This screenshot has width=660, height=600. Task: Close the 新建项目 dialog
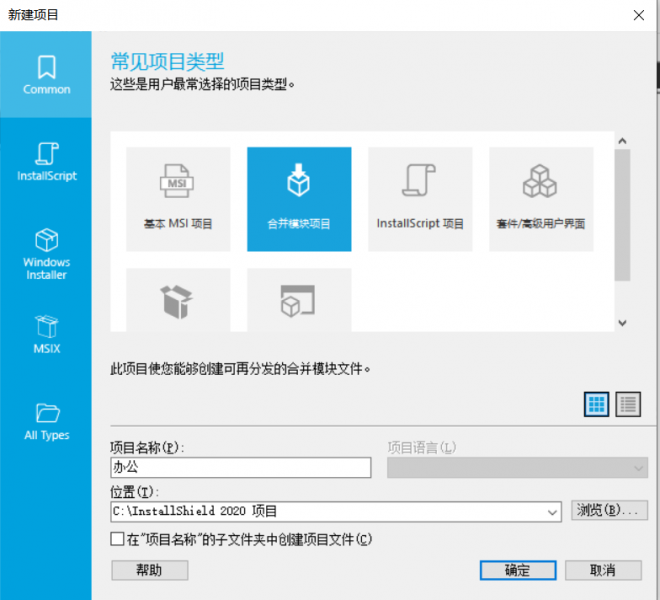639,15
